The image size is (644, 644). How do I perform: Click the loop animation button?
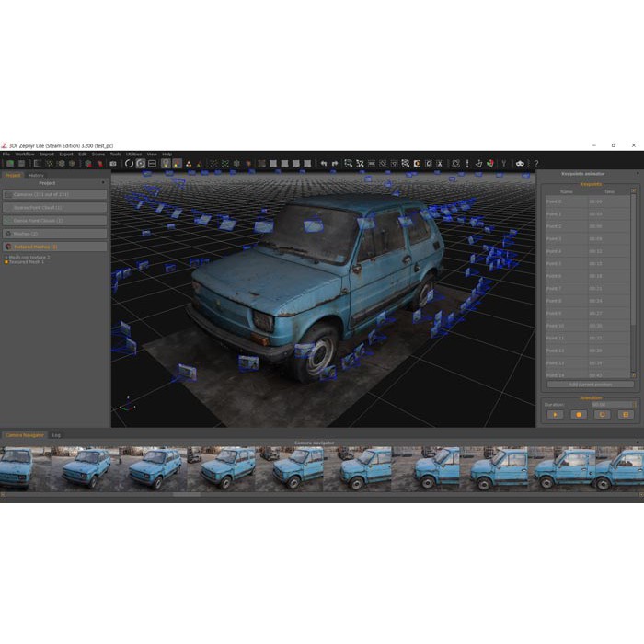[602, 415]
